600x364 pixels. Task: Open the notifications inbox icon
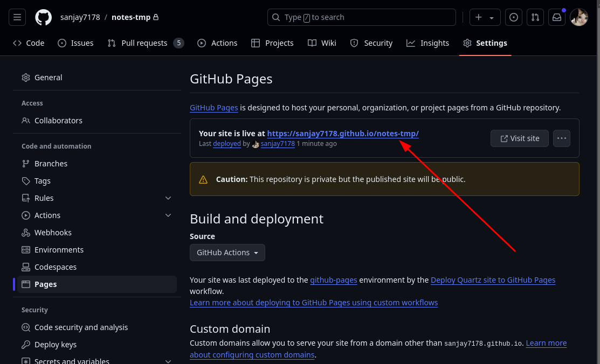tap(557, 17)
